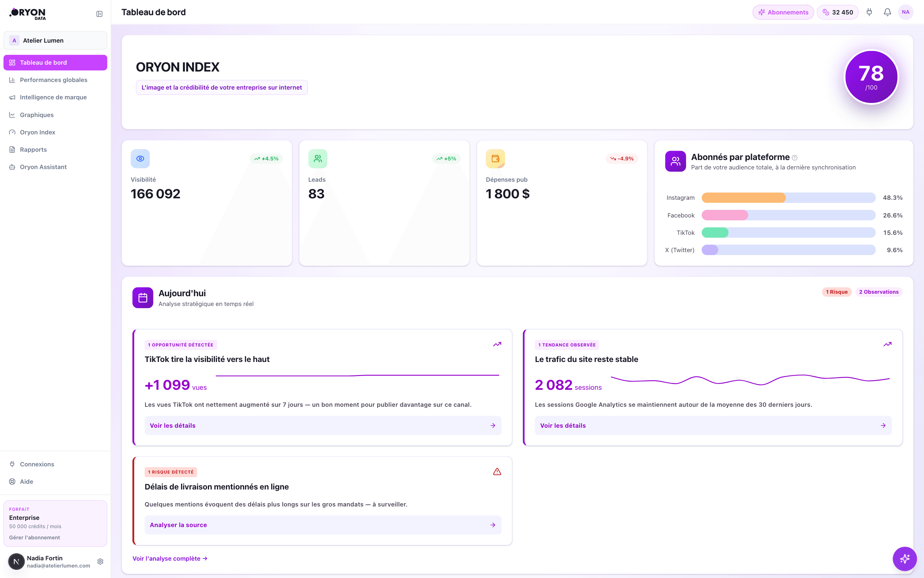
Task: Click the arrow in Analyser la source row
Action: point(493,525)
